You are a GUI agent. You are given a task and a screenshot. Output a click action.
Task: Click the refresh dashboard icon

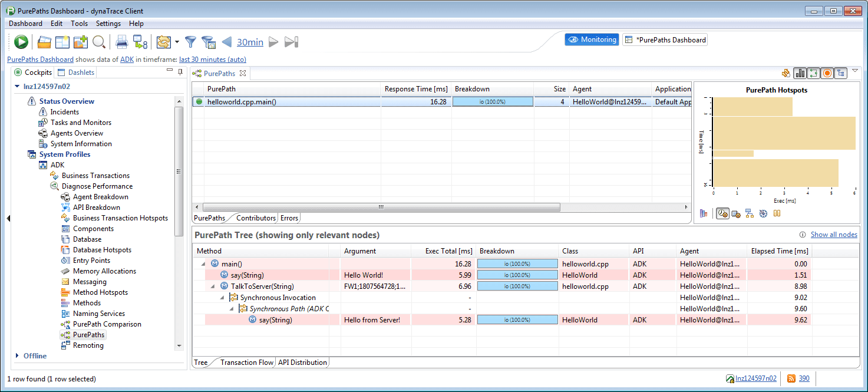coord(164,42)
